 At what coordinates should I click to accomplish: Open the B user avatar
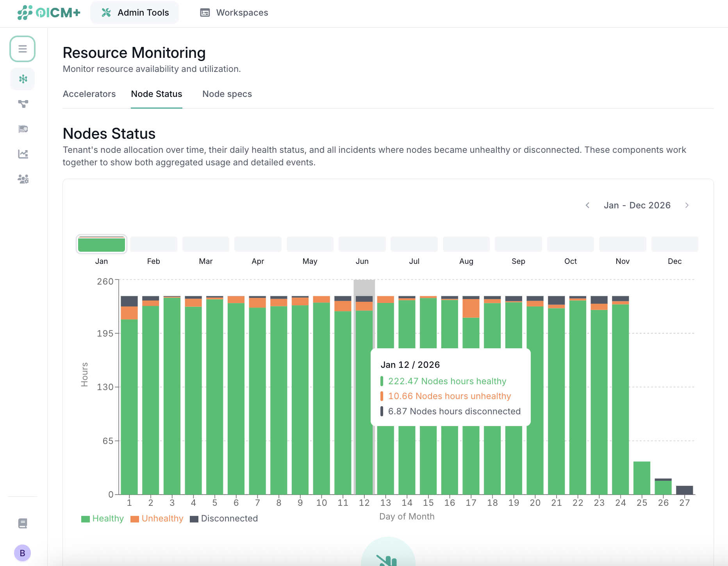click(x=22, y=553)
